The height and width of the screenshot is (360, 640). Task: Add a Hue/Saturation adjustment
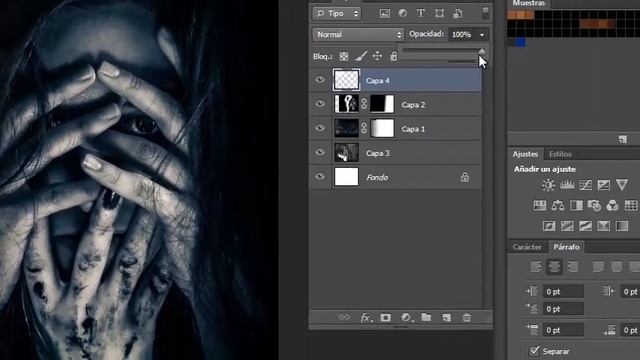[540, 205]
